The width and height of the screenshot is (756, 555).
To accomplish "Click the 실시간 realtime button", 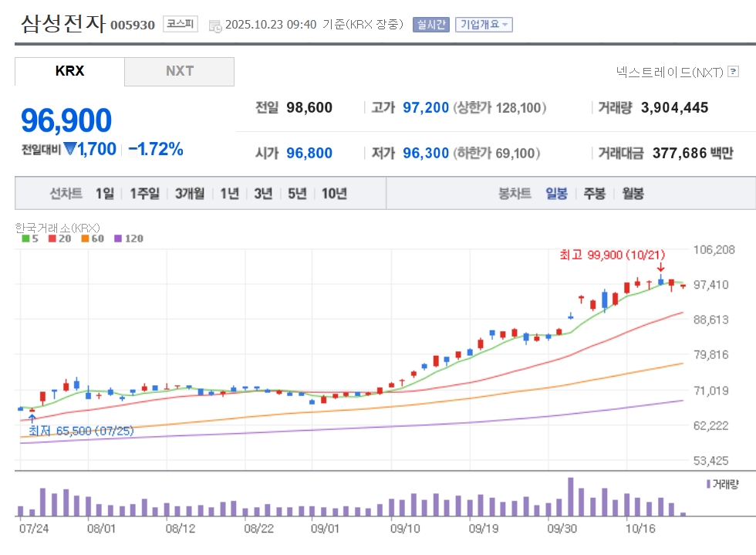I will 431,25.
